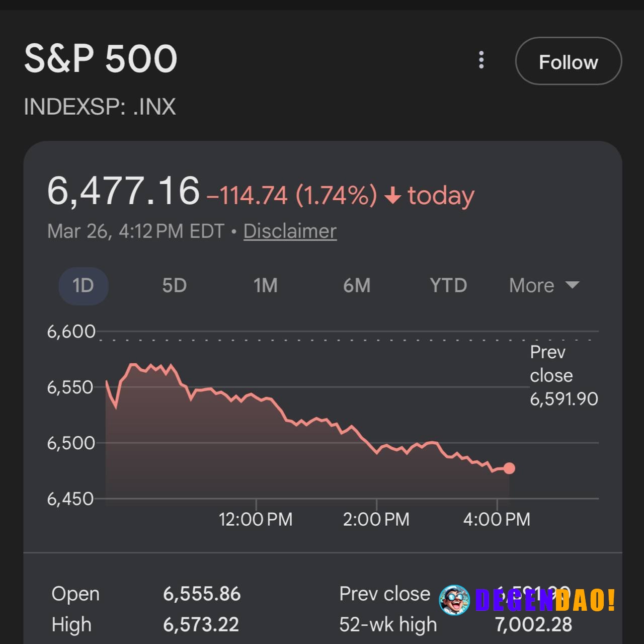The width and height of the screenshot is (644, 644).
Task: Click the latest price dot on chart
Action: pos(510,468)
